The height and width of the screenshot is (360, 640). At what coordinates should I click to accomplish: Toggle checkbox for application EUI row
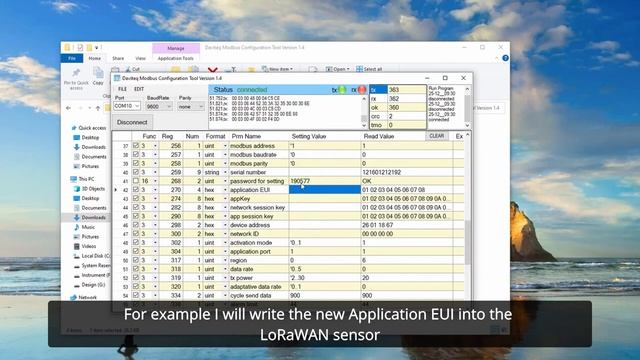pyautogui.click(x=136, y=189)
